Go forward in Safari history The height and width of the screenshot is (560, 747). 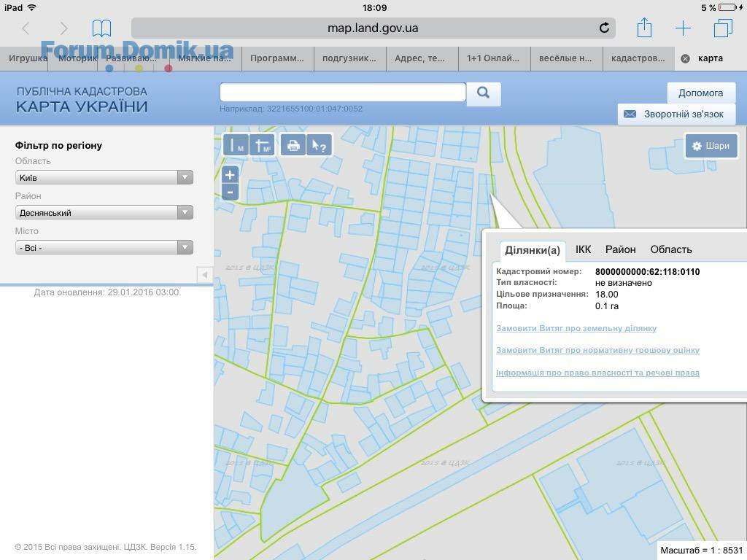63,28
